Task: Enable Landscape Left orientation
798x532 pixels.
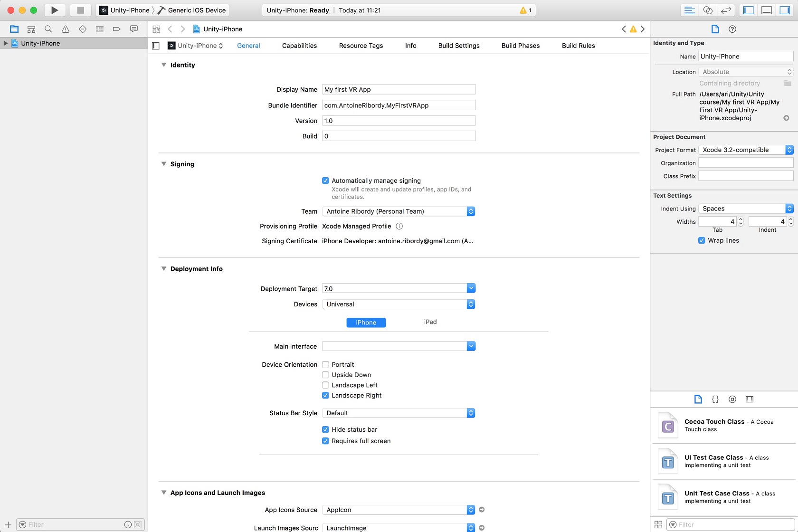Action: coord(325,385)
